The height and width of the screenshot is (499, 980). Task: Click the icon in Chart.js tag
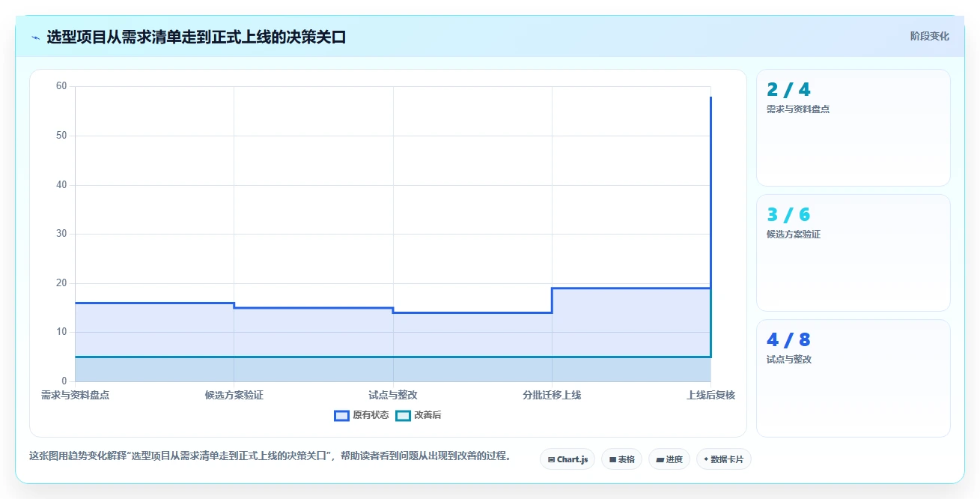click(x=551, y=459)
